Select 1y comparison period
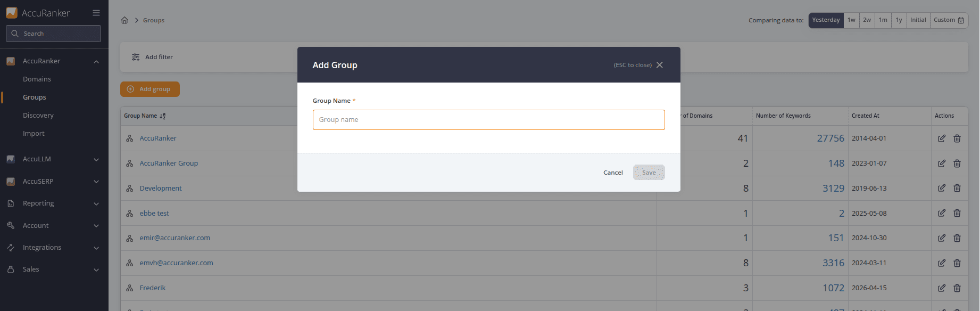The image size is (980, 311). coord(899,20)
